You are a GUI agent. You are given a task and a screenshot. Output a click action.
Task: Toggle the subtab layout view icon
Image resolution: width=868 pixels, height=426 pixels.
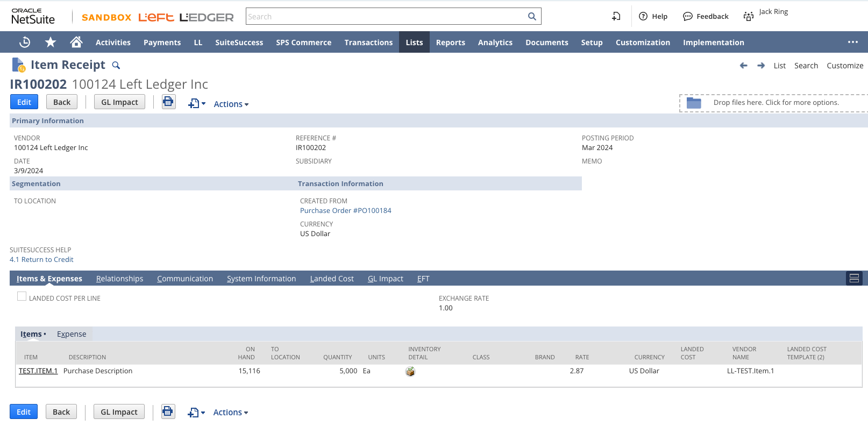click(854, 278)
